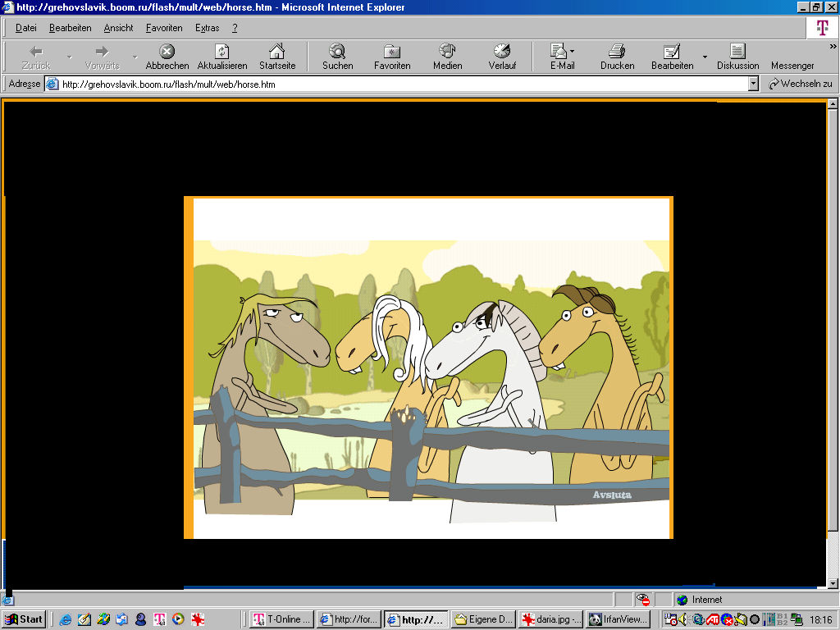The height and width of the screenshot is (630, 840).
Task: Open the address bar dropdown list
Action: 753,84
